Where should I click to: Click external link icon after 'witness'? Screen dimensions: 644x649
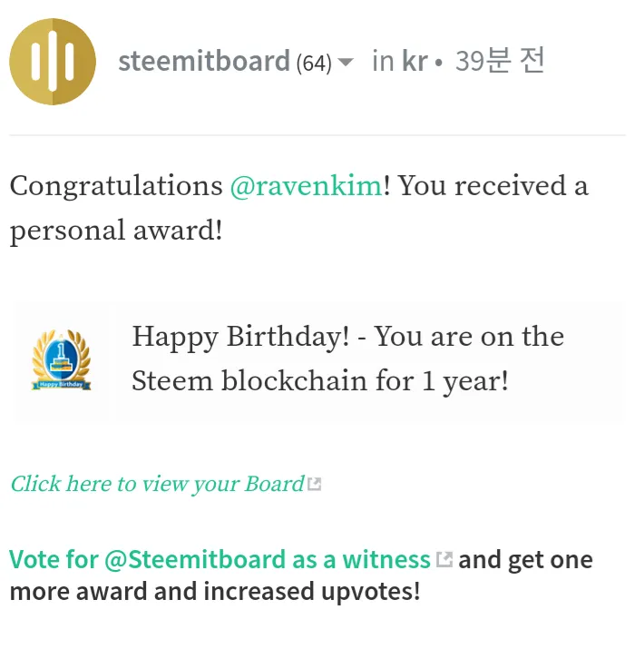(444, 559)
